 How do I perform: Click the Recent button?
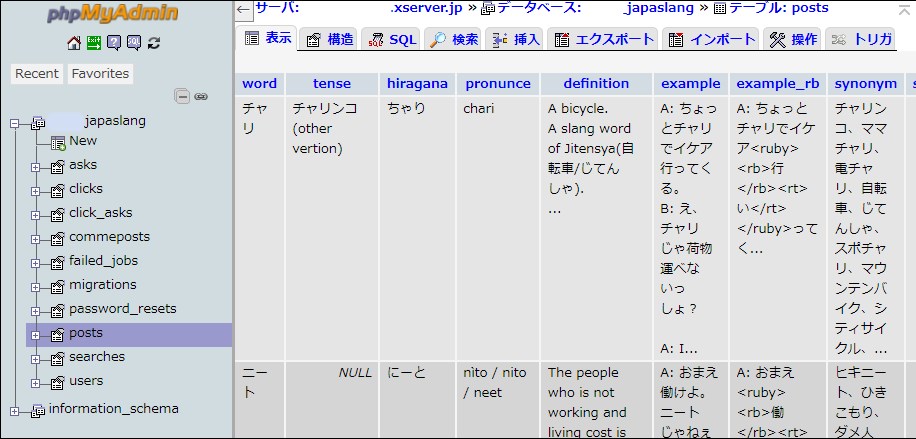37,74
